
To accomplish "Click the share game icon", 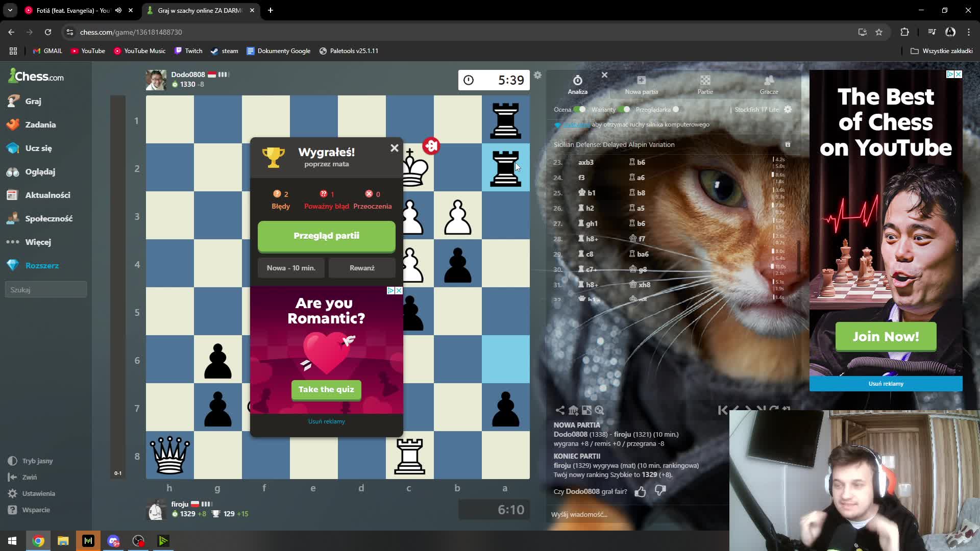I will [560, 410].
